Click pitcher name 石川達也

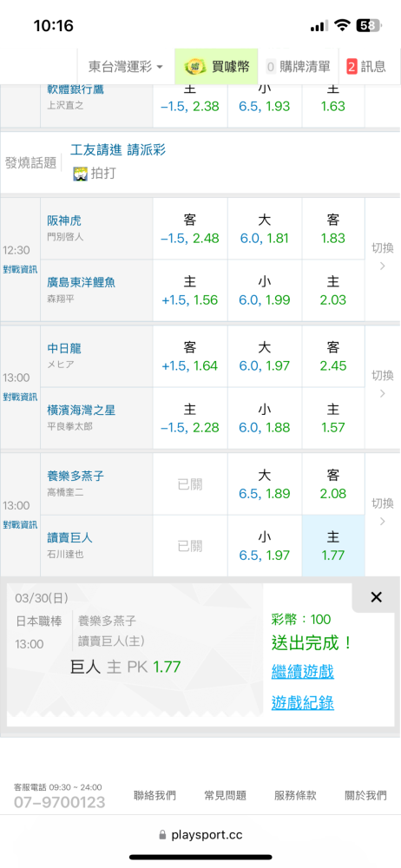pos(64,554)
